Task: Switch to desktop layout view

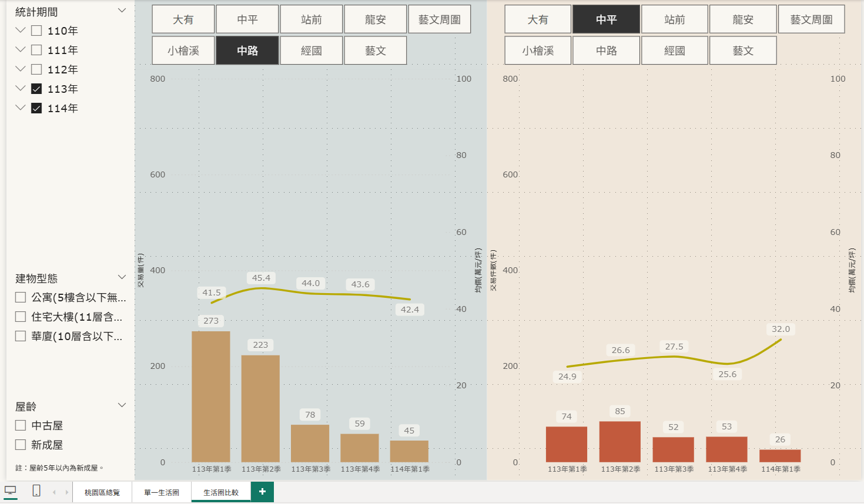Action: point(11,490)
